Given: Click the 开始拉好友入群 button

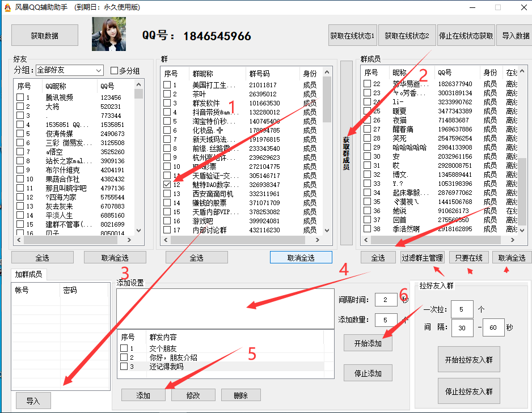Looking at the screenshot, I should click(x=469, y=360).
